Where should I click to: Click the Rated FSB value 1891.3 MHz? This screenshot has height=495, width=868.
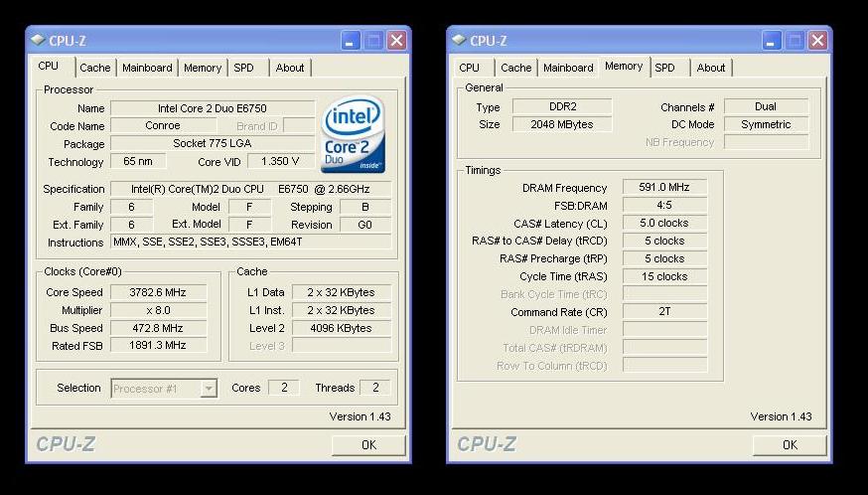[x=158, y=345]
